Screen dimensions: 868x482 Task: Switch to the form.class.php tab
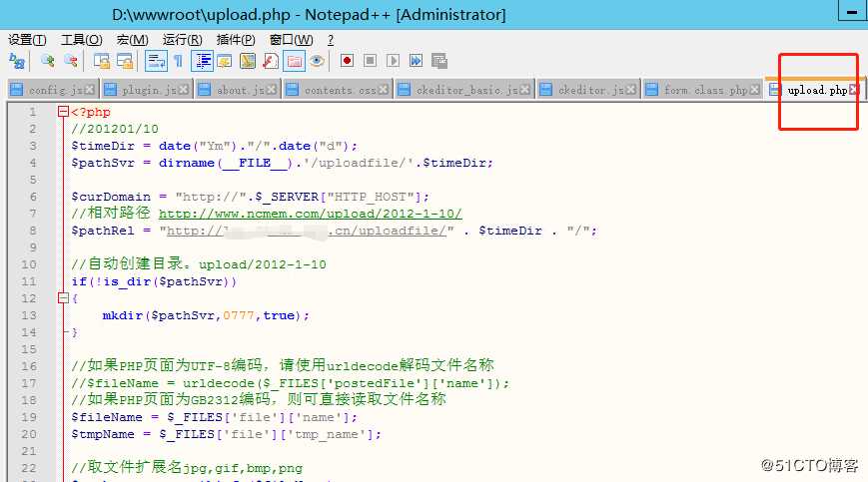(702, 90)
